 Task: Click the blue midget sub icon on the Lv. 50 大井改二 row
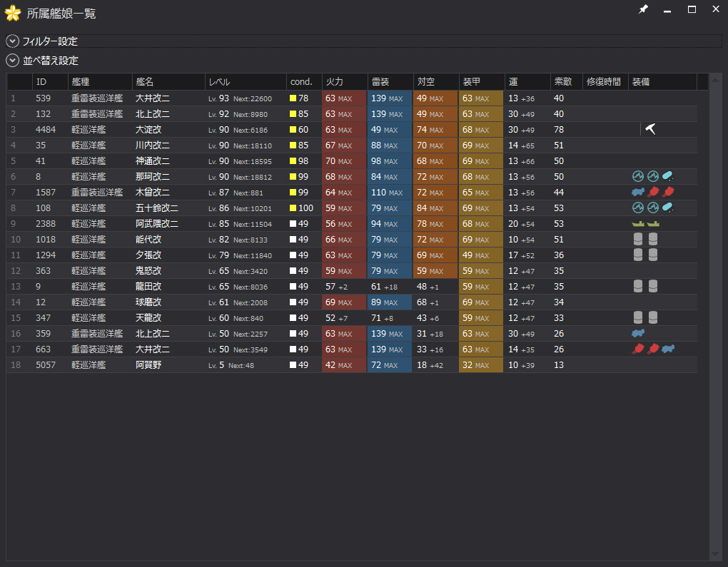point(667,349)
